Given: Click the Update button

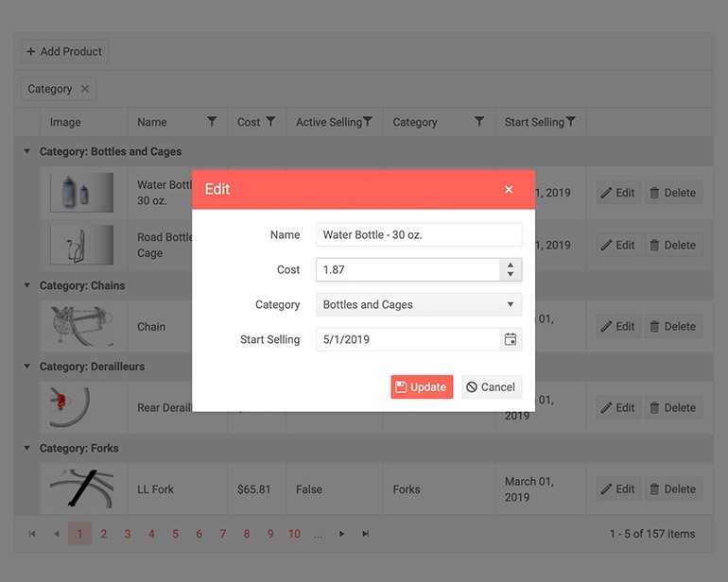Looking at the screenshot, I should 422,387.
